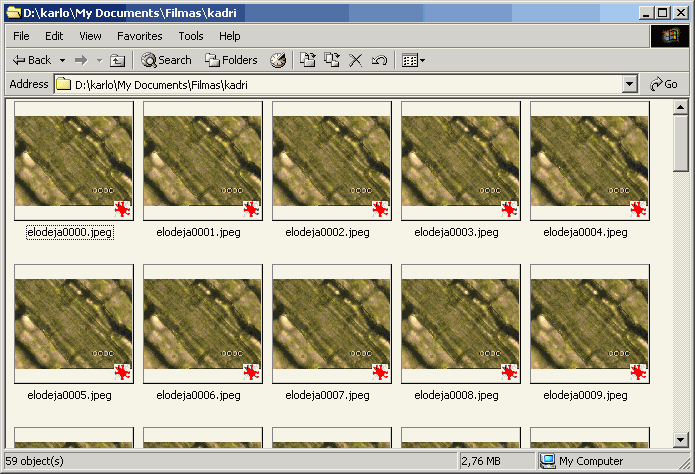Viewport: 695px width, 474px height.
Task: Click the Undo toolbar icon
Action: click(379, 60)
